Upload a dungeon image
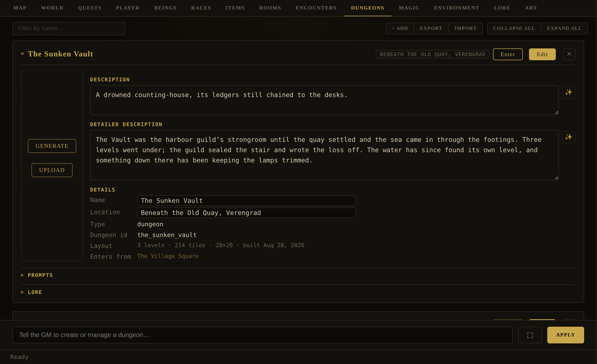The width and height of the screenshot is (597, 364). [52, 170]
